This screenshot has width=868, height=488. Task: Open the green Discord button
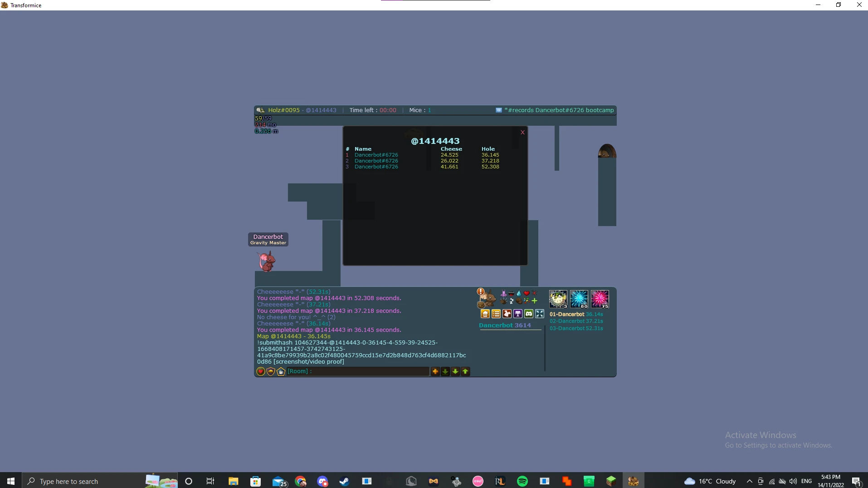click(529, 314)
